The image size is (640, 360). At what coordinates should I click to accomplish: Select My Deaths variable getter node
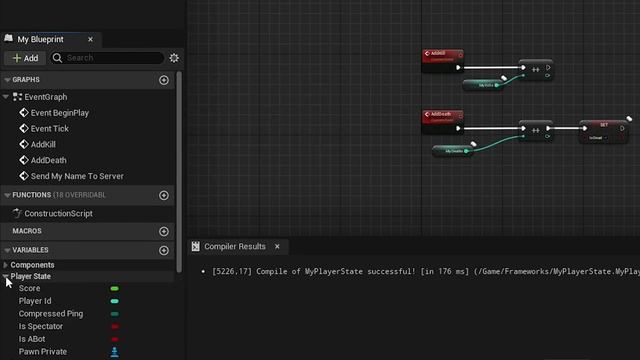(452, 151)
